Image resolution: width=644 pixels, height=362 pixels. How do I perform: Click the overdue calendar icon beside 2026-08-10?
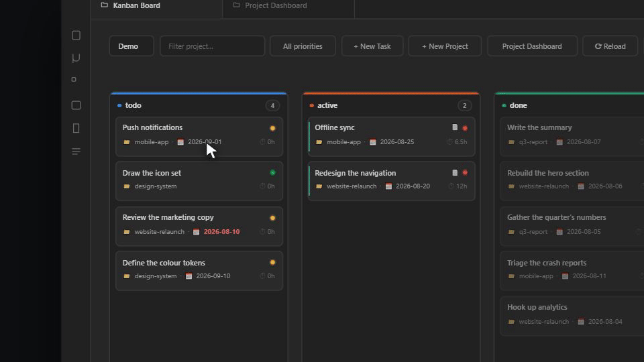point(197,231)
